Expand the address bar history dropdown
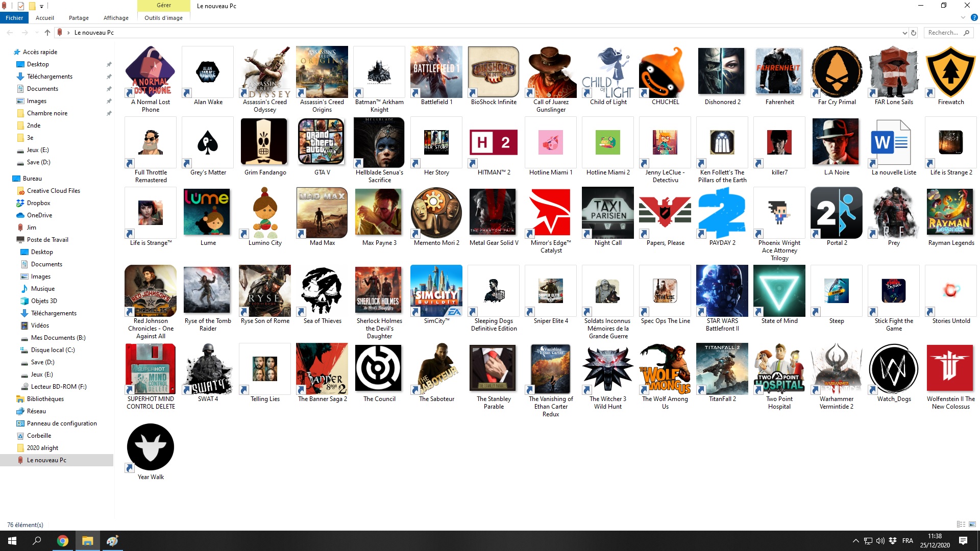This screenshot has height=551, width=980. (x=904, y=33)
